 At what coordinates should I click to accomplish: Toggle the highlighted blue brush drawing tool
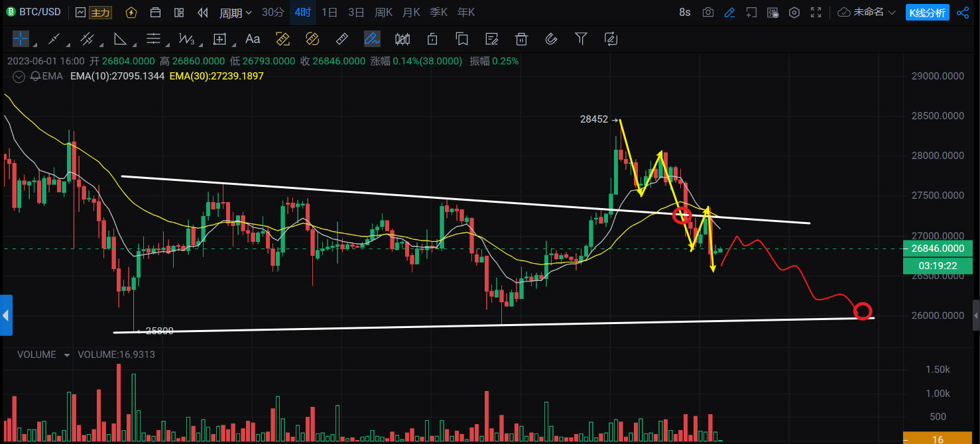[x=372, y=39]
